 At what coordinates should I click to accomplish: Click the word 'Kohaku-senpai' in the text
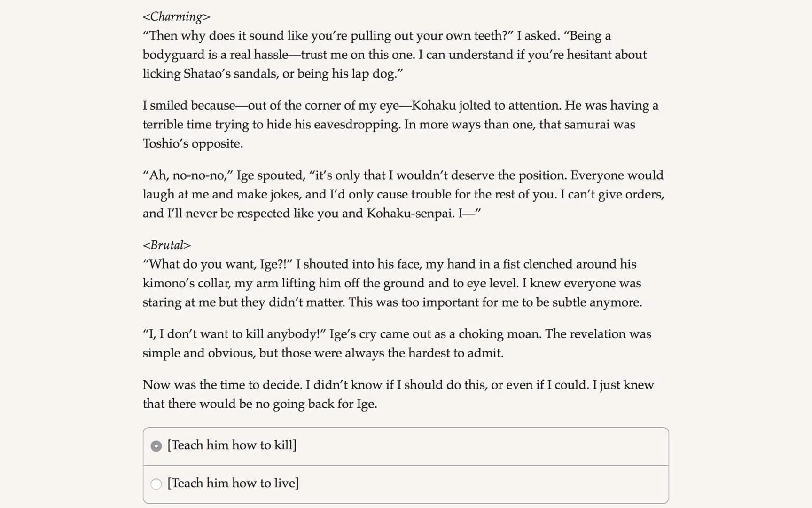410,214
